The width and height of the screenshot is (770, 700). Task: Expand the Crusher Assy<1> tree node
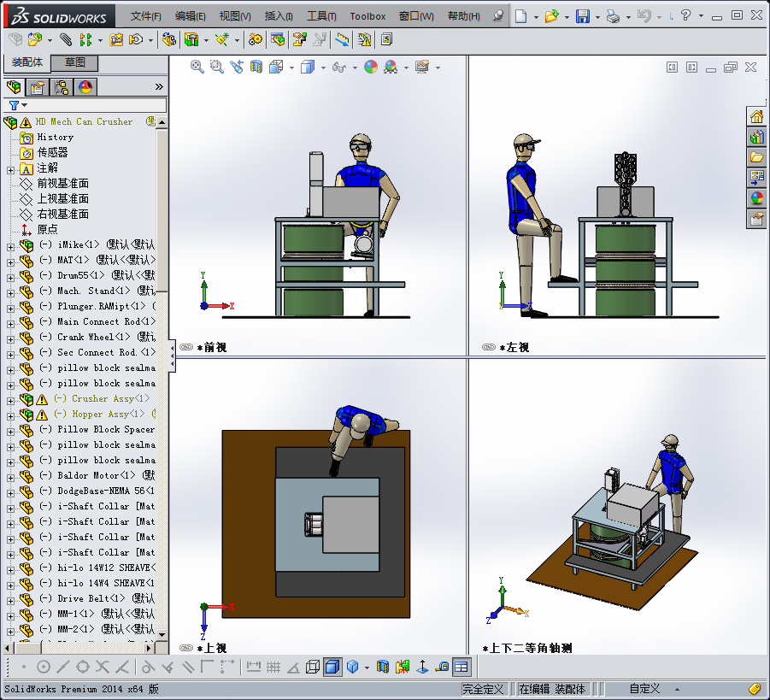10,400
